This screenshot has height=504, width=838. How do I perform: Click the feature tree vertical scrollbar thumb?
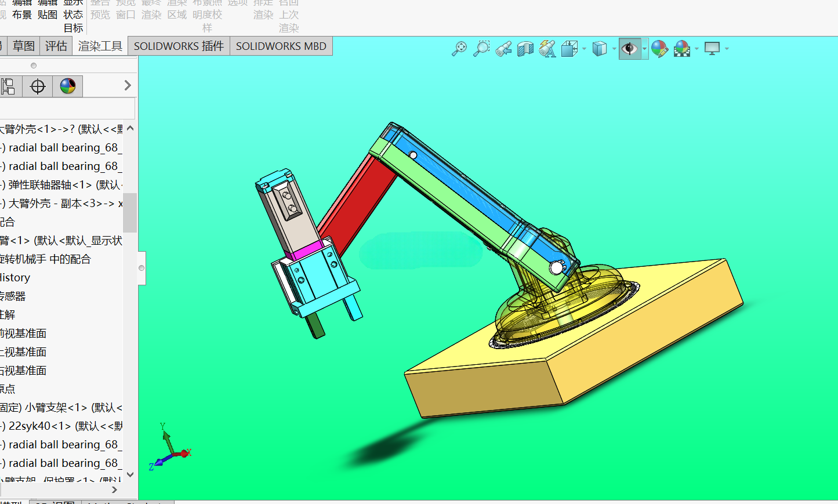[x=130, y=212]
